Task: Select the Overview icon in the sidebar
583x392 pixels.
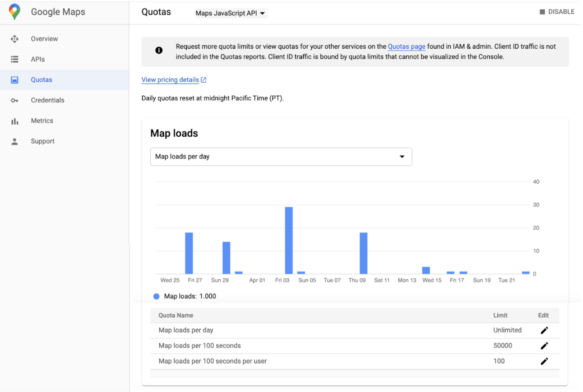Action: coord(15,39)
